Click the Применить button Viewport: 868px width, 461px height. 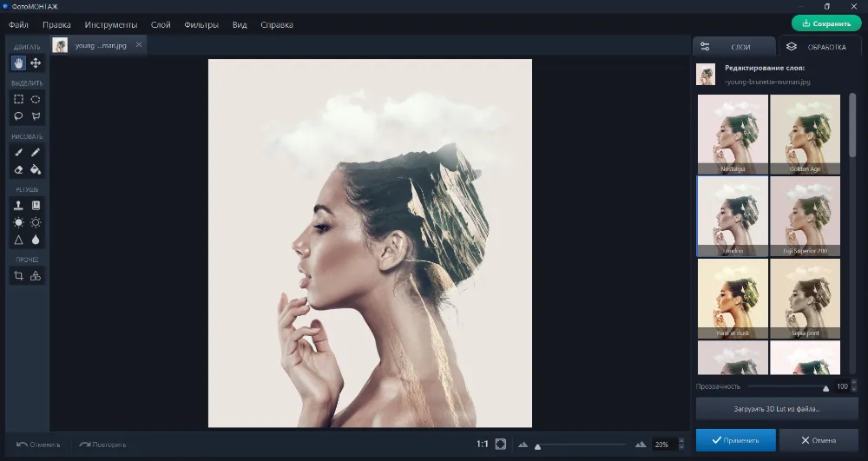coord(734,440)
